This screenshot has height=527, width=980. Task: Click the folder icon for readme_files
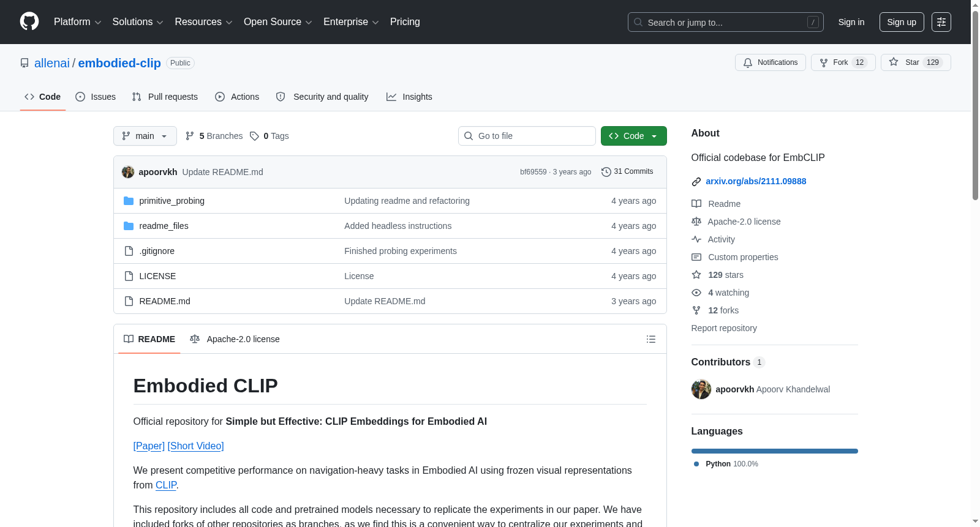point(129,226)
